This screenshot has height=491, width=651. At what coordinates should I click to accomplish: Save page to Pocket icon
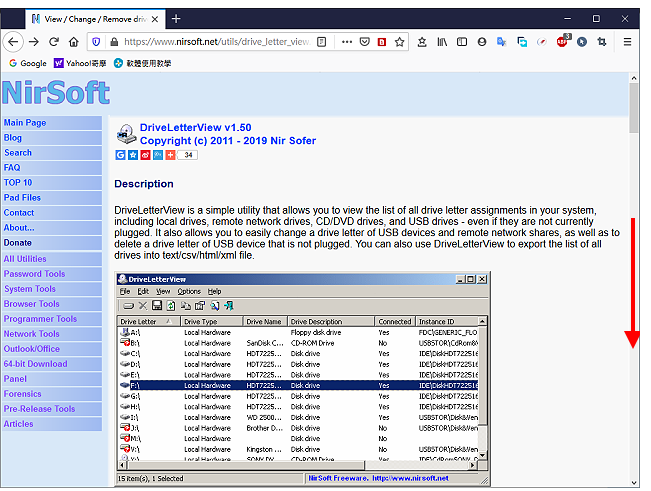(365, 42)
